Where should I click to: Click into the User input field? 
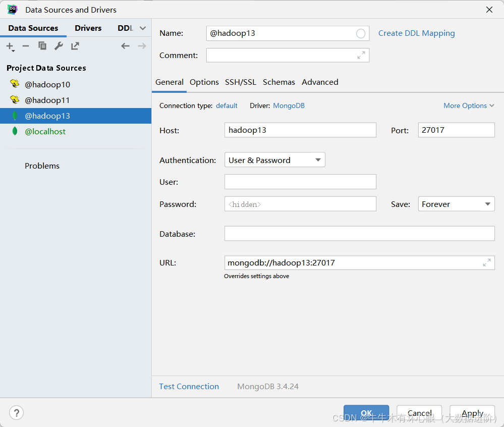pos(300,182)
